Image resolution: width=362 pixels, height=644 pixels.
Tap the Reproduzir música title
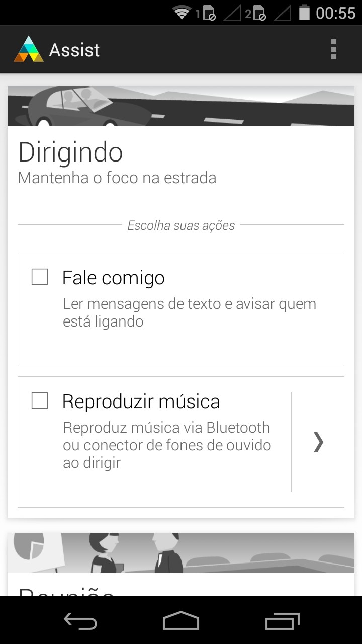click(141, 401)
